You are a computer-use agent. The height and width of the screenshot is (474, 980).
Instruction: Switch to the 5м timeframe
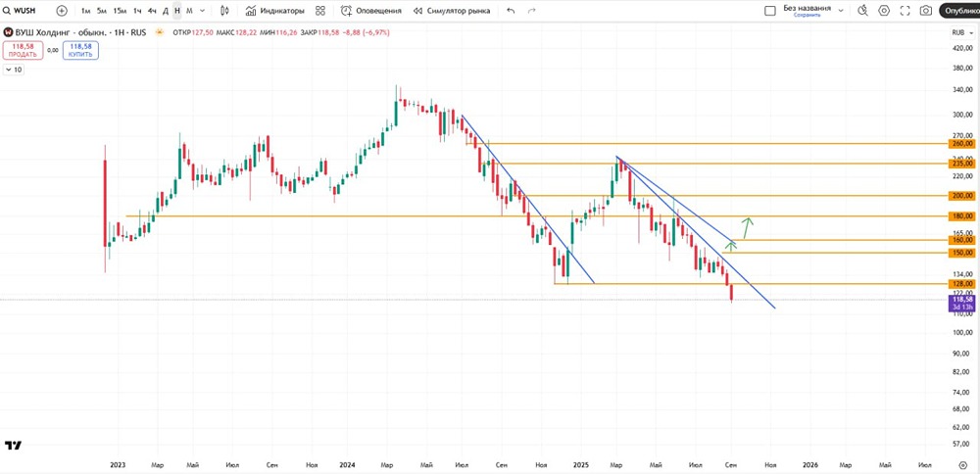click(x=101, y=11)
